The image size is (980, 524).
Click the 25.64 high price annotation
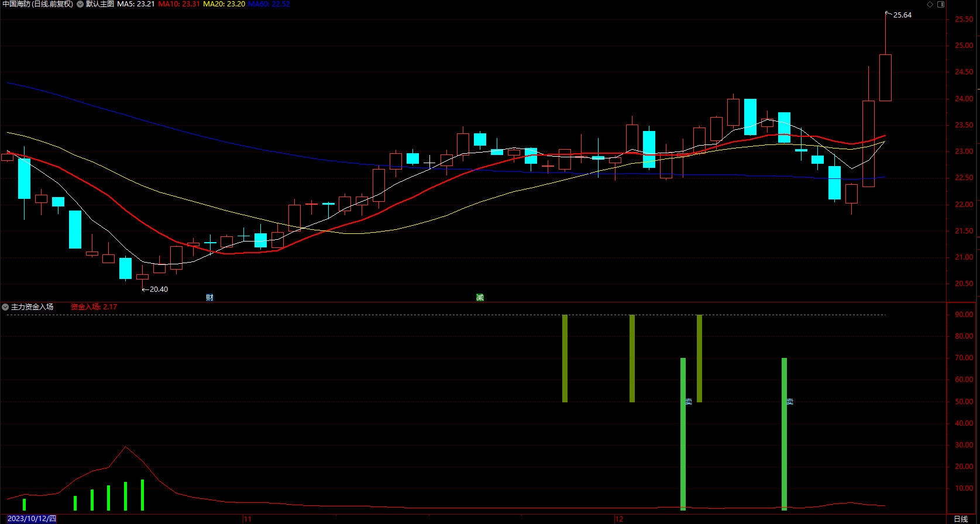[x=902, y=15]
